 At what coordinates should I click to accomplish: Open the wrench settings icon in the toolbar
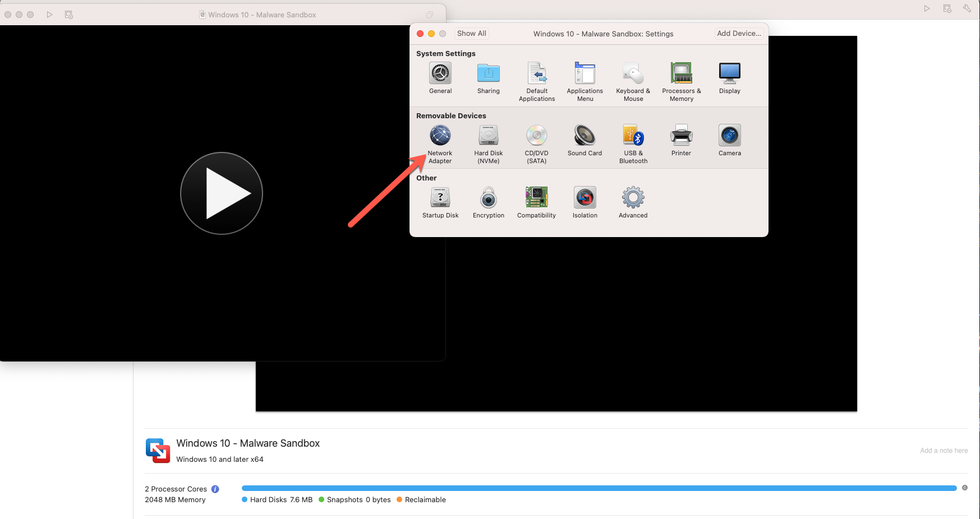[x=967, y=8]
